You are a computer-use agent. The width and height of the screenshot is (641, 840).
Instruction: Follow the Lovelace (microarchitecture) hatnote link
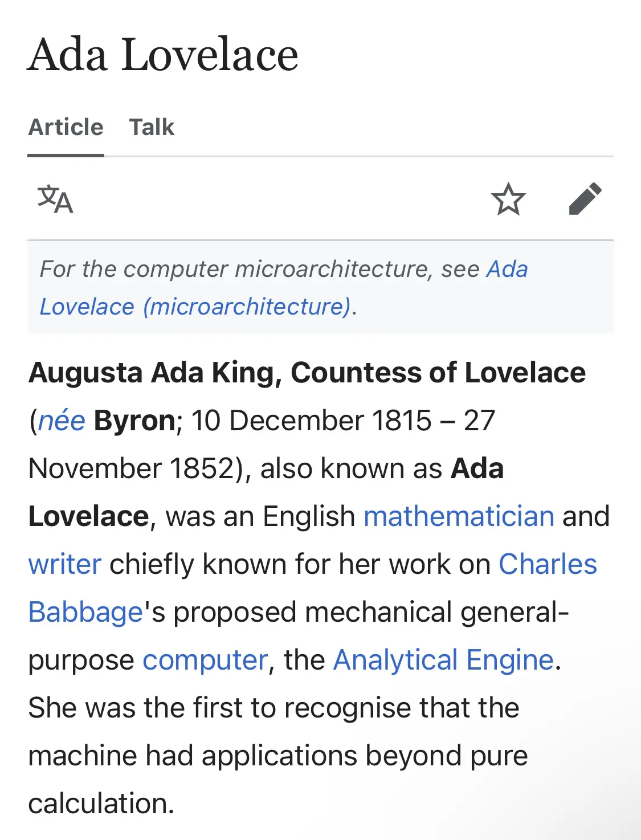click(195, 307)
